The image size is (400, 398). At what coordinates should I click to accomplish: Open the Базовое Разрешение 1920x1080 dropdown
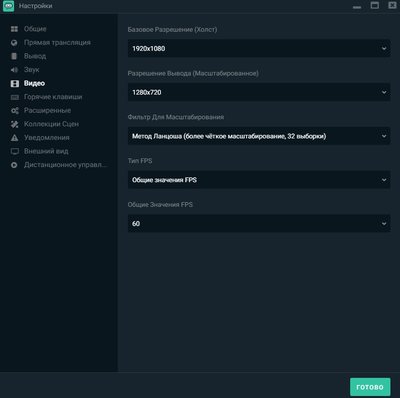259,48
